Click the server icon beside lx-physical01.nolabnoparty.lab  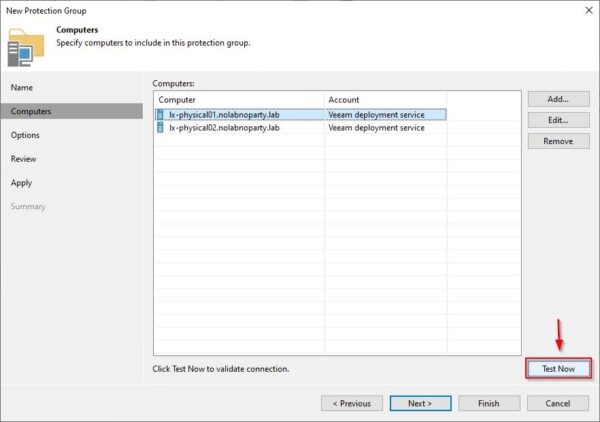160,114
